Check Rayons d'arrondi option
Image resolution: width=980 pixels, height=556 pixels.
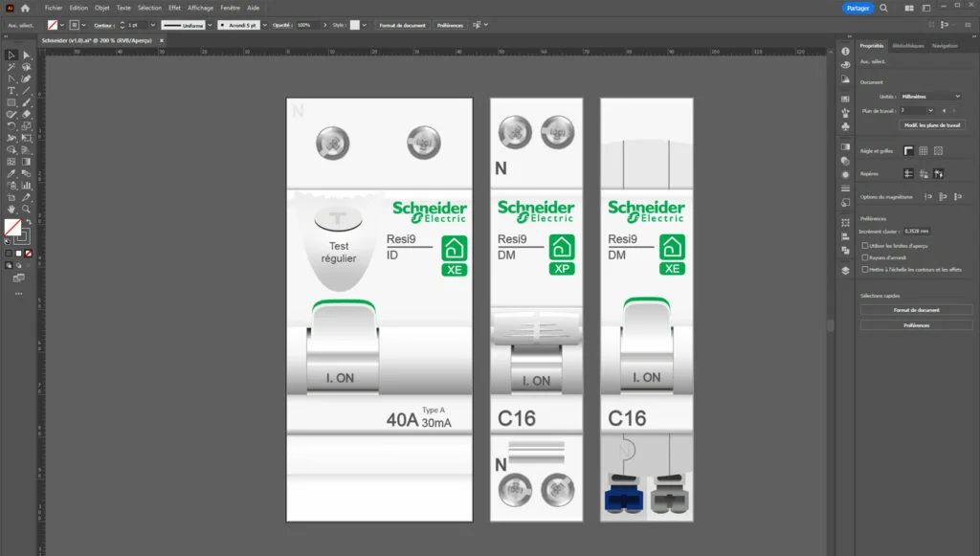coord(865,257)
